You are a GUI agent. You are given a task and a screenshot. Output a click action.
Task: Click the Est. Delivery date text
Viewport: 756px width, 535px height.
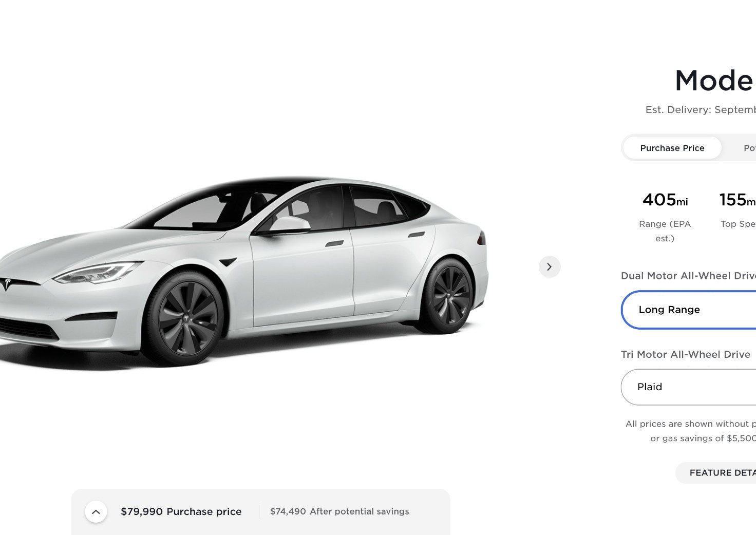(701, 109)
